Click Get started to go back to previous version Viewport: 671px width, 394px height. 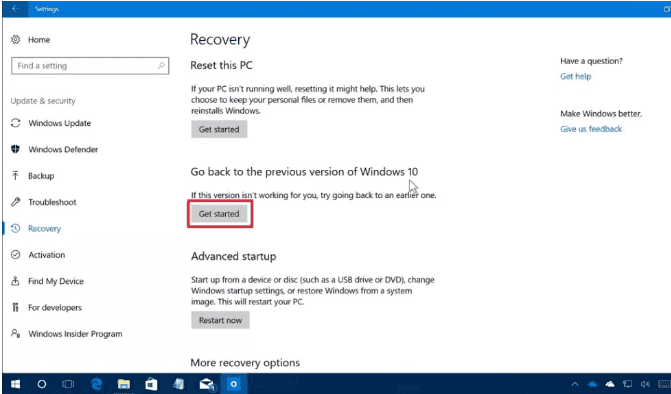pos(219,213)
